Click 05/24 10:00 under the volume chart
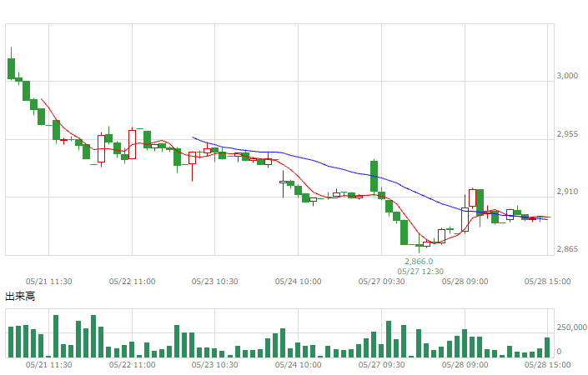 point(298,365)
